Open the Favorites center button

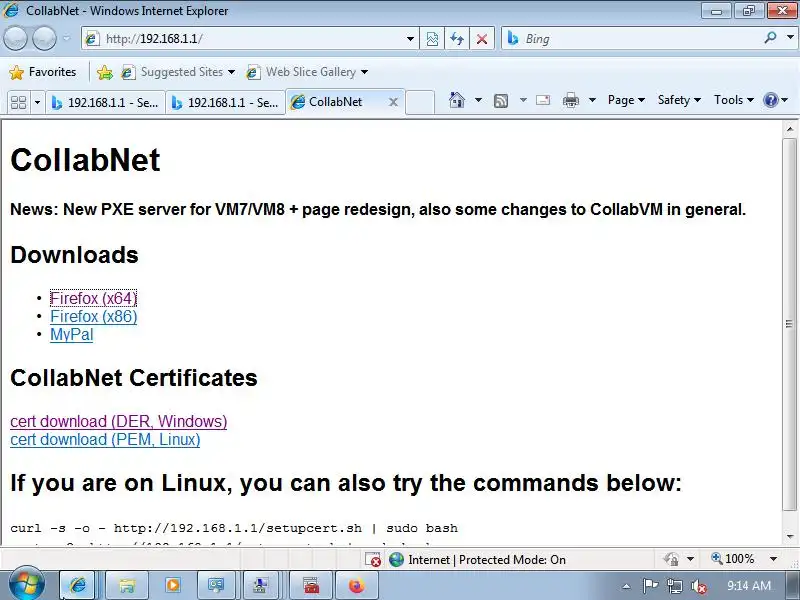click(43, 72)
